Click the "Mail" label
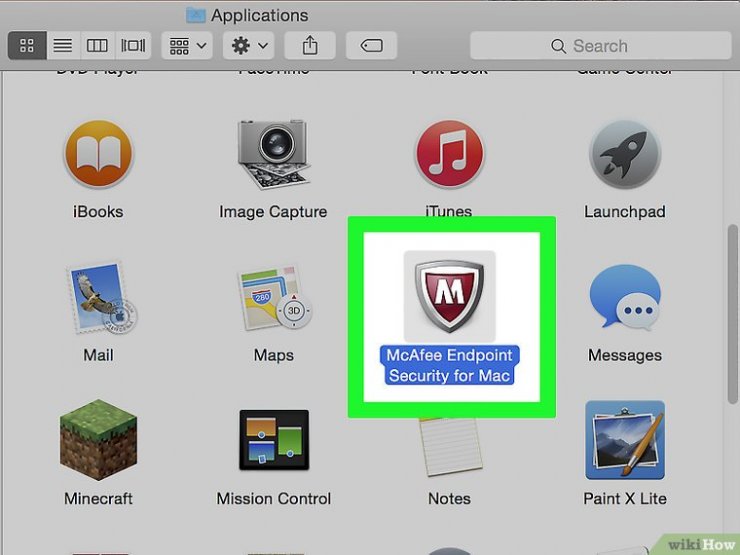The width and height of the screenshot is (740, 555). (x=98, y=355)
